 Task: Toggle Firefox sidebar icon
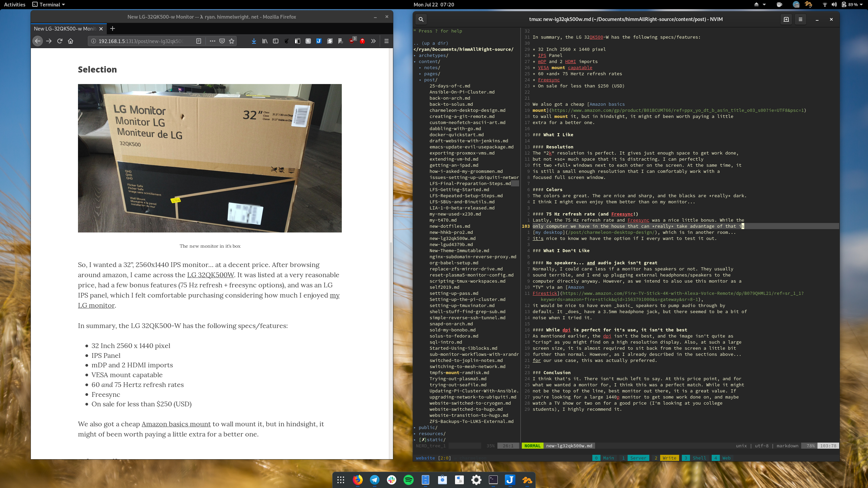(x=276, y=41)
